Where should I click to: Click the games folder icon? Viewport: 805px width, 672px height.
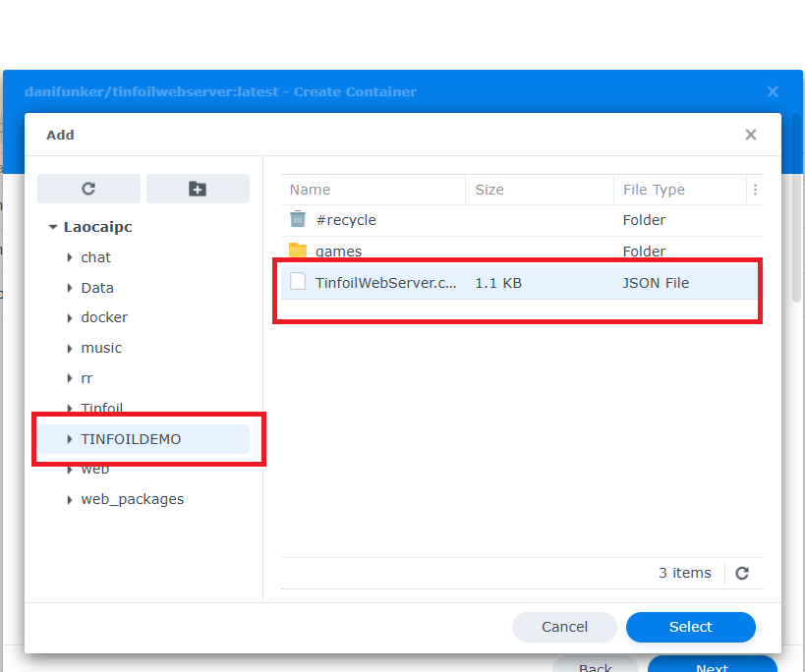pyautogui.click(x=298, y=252)
